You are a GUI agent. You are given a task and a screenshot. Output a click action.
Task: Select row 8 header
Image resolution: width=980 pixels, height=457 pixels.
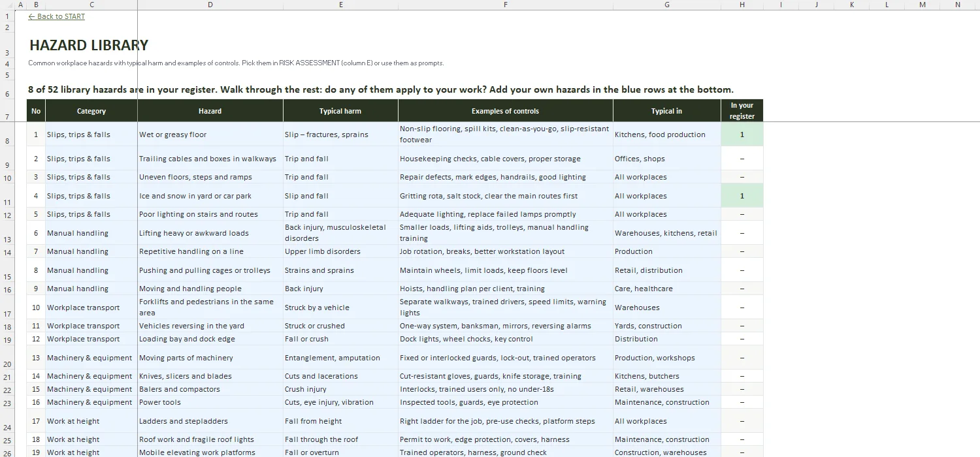[7, 134]
